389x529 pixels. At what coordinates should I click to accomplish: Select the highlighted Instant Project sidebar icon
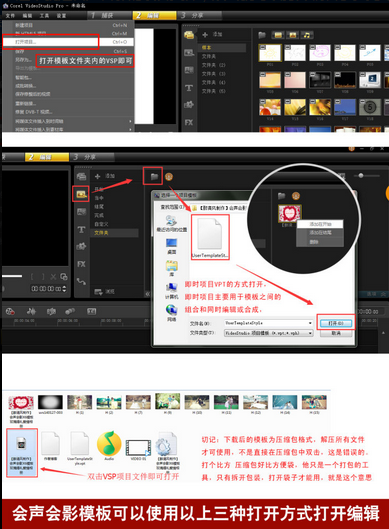pyautogui.click(x=81, y=194)
